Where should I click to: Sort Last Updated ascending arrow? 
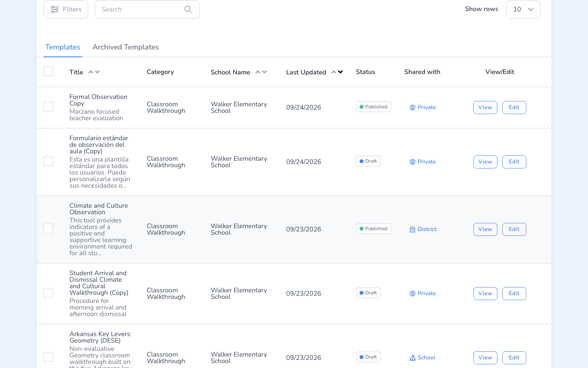334,72
